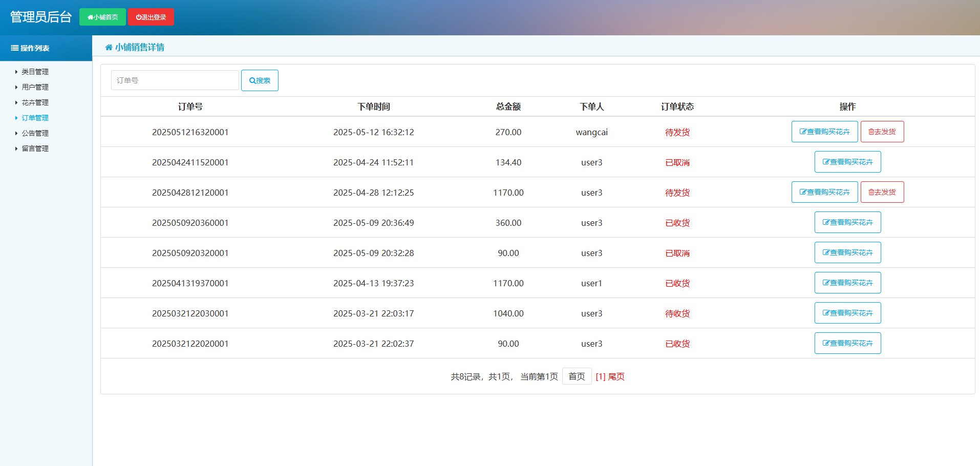View purchased flowers for order 2025050920360001

tap(847, 222)
